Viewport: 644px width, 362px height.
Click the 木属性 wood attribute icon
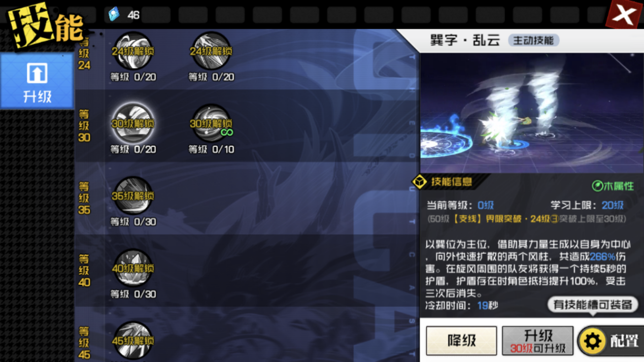click(613, 186)
